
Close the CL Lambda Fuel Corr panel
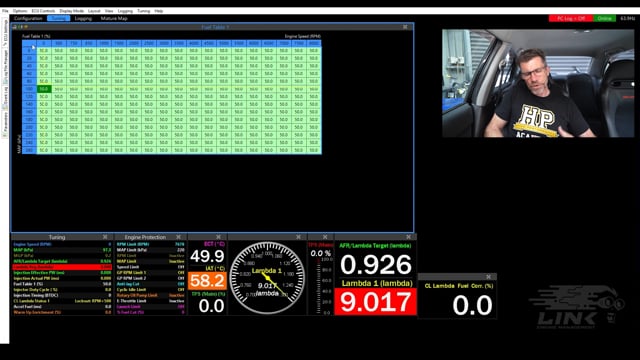click(x=489, y=277)
